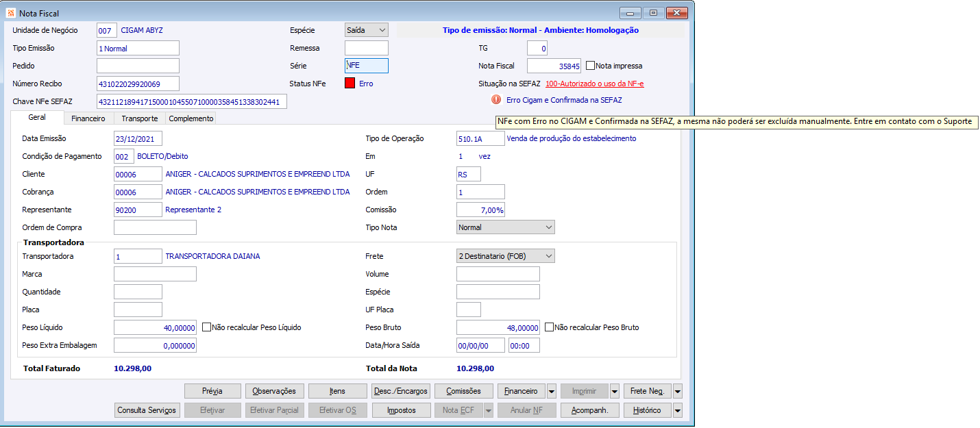Open the Frete dropdown
Screen dimensions: 980x428
pos(506,256)
